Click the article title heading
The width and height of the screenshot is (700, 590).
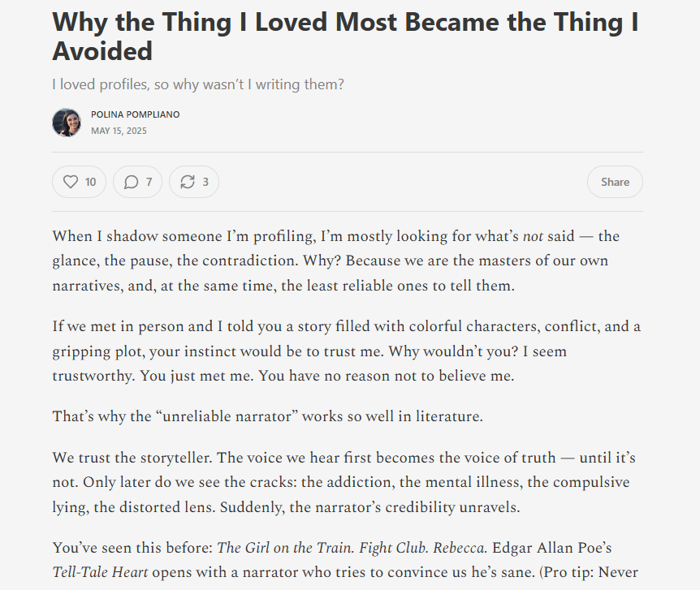tap(345, 37)
